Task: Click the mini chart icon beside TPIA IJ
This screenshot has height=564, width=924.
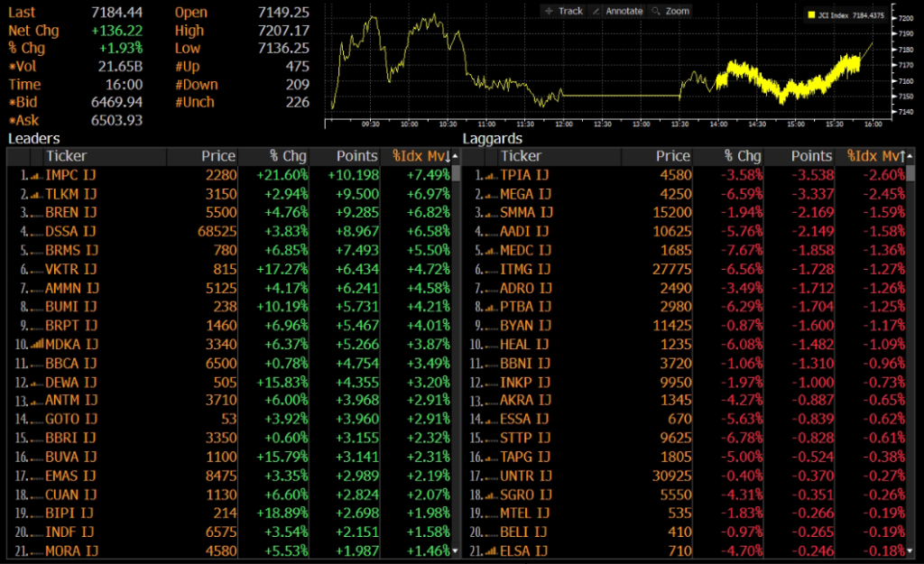Action: [x=489, y=175]
